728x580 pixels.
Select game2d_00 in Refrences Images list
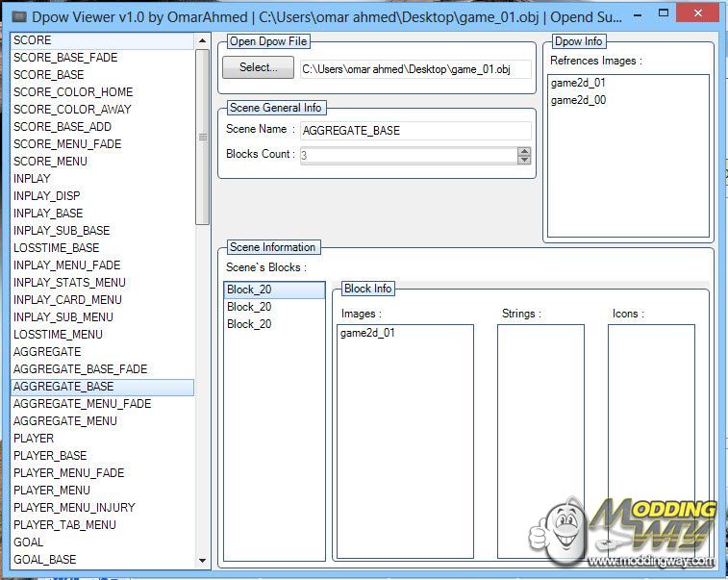tap(578, 100)
